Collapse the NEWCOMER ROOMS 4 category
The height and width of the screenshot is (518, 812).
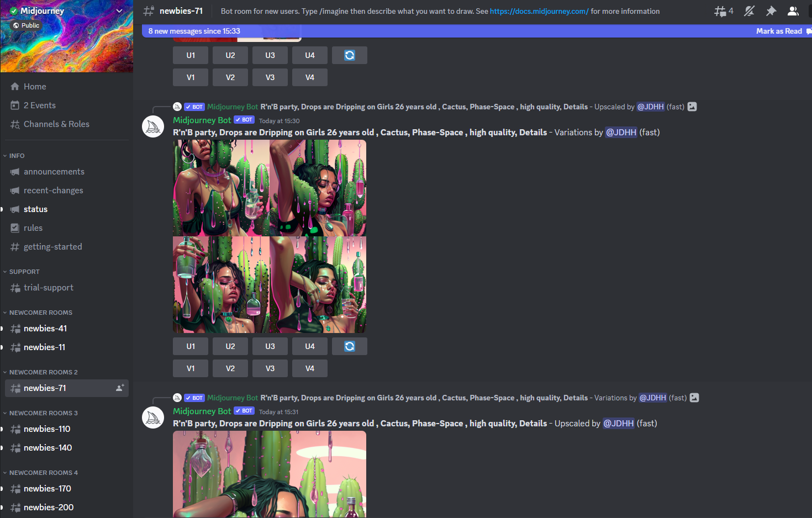[x=41, y=473]
